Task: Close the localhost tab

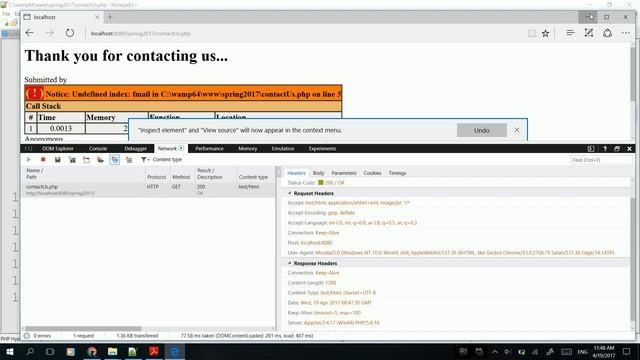Action: (x=97, y=17)
